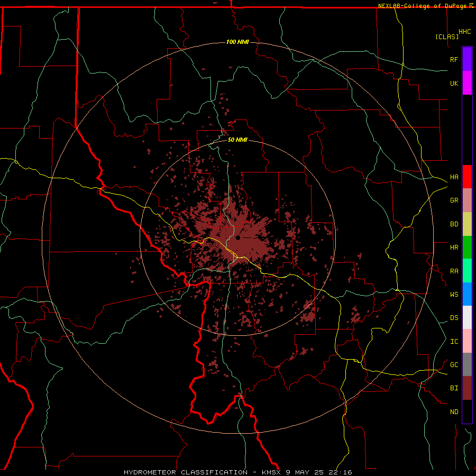Click the HHC product label
Viewport: 476px width, 476px height.
pyautogui.click(x=465, y=32)
